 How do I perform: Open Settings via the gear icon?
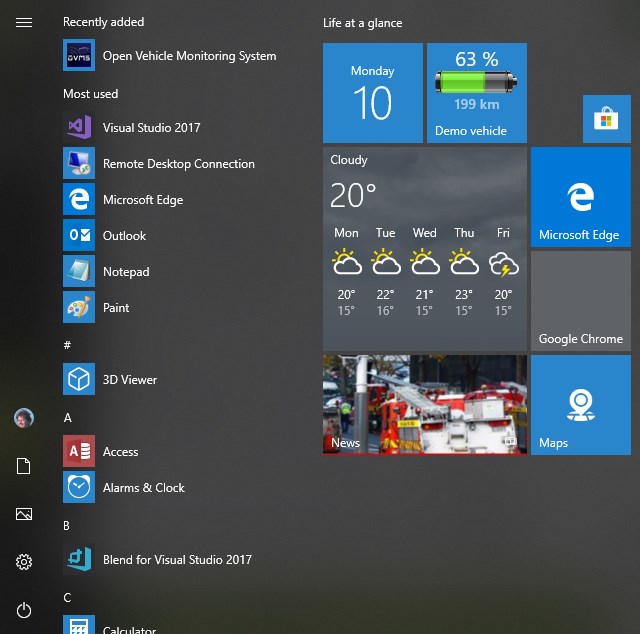pos(24,562)
